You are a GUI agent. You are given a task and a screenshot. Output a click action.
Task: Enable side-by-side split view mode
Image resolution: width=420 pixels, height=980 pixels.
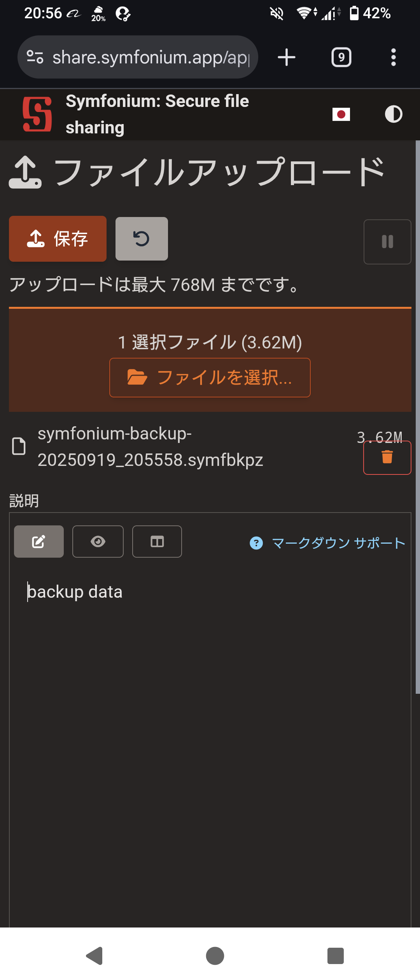pos(157,542)
